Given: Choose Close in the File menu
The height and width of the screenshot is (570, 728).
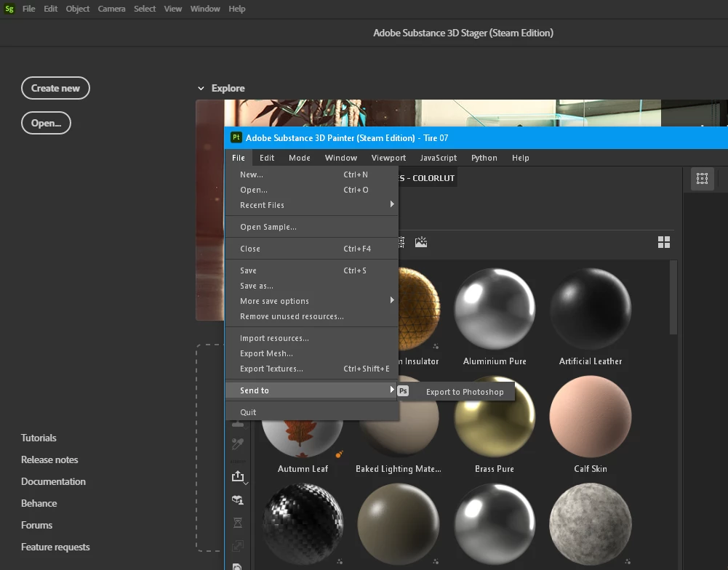Looking at the screenshot, I should [x=311, y=249].
